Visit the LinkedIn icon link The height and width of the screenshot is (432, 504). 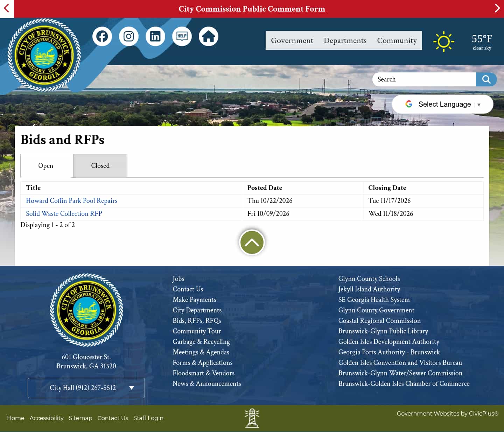[155, 36]
